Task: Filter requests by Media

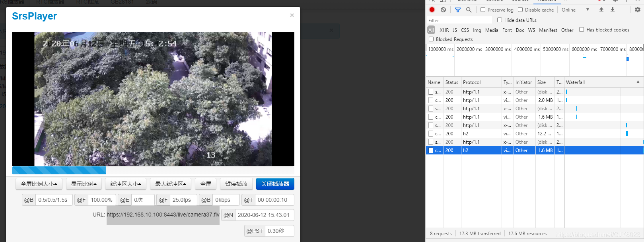Action: (x=492, y=30)
